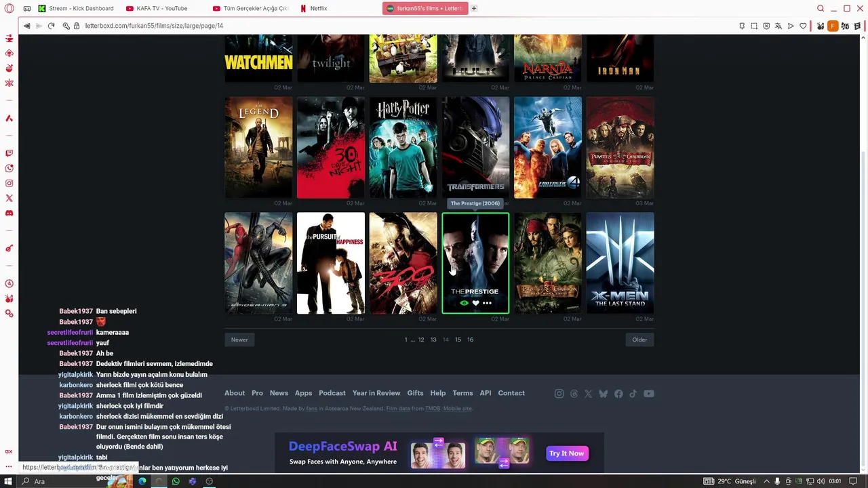Click the WhatsApp icon in Windows taskbar

(x=176, y=481)
